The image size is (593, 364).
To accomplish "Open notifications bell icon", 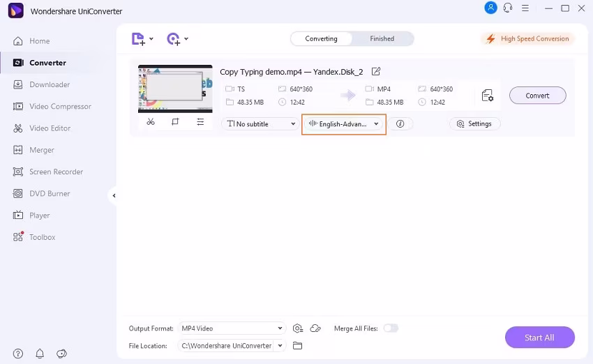I will click(40, 354).
